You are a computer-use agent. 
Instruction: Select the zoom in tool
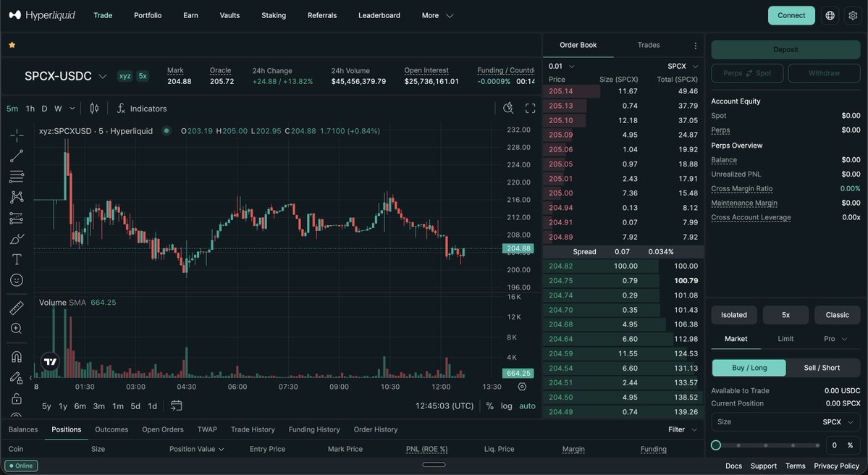tap(17, 329)
